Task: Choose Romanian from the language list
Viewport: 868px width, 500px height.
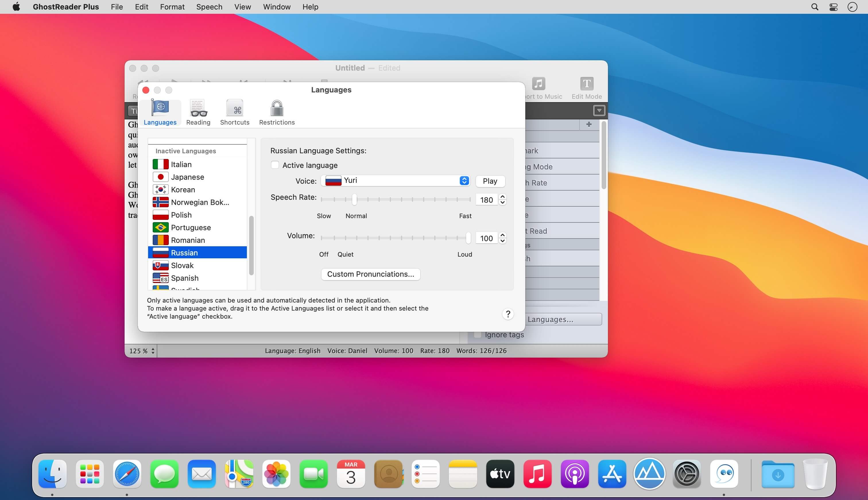Action: click(x=197, y=240)
